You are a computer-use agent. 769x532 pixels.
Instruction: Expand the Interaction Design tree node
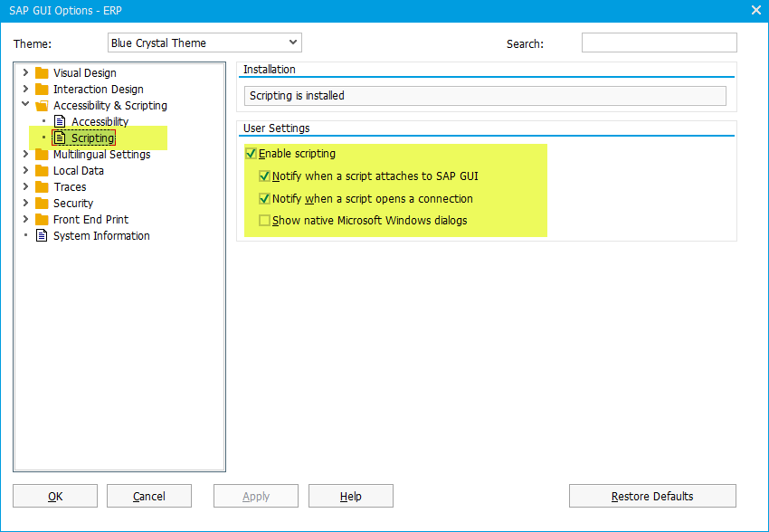25,89
